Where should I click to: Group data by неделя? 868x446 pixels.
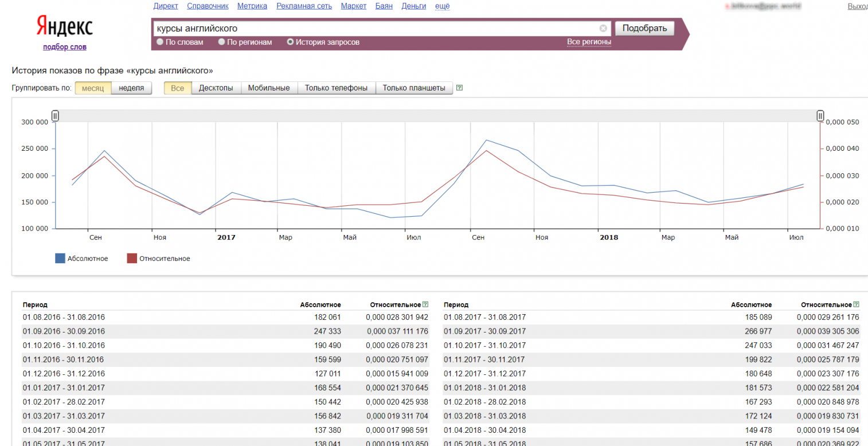tap(131, 88)
